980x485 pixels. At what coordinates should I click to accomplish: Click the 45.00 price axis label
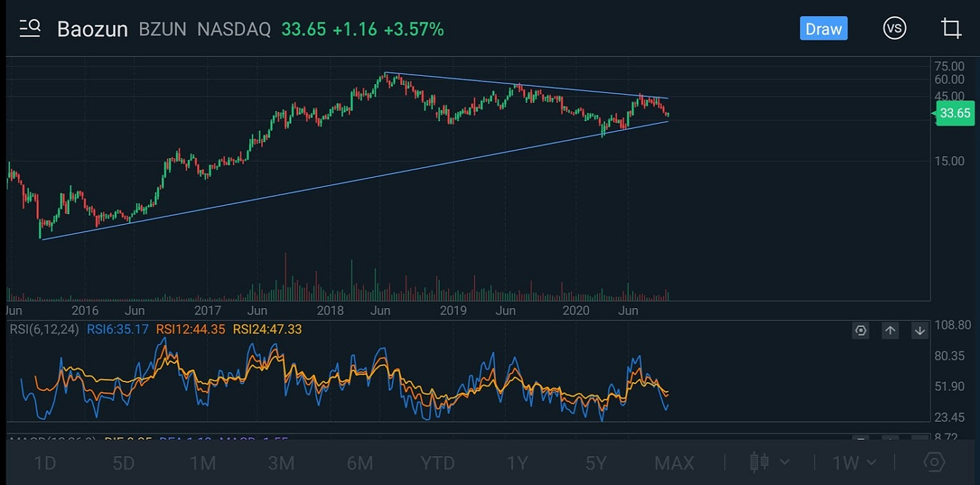[950, 96]
